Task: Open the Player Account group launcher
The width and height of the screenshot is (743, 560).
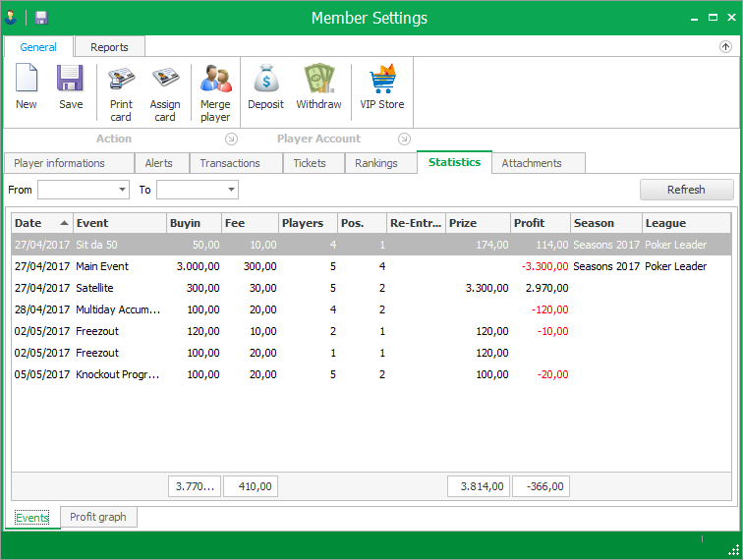Action: point(404,139)
